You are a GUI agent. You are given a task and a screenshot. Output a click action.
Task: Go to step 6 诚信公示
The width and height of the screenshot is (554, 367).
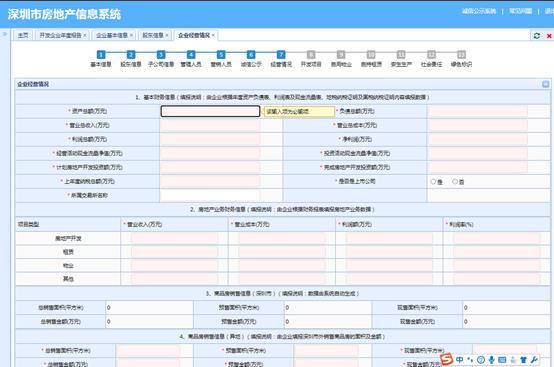pos(251,59)
